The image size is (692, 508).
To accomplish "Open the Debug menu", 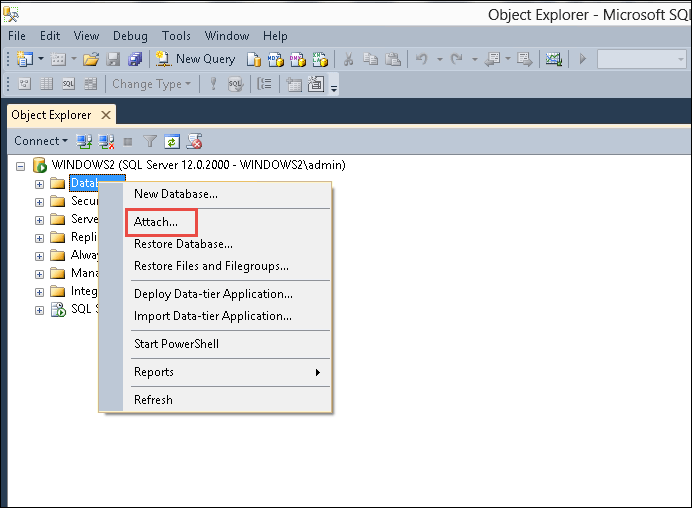I will pos(130,36).
